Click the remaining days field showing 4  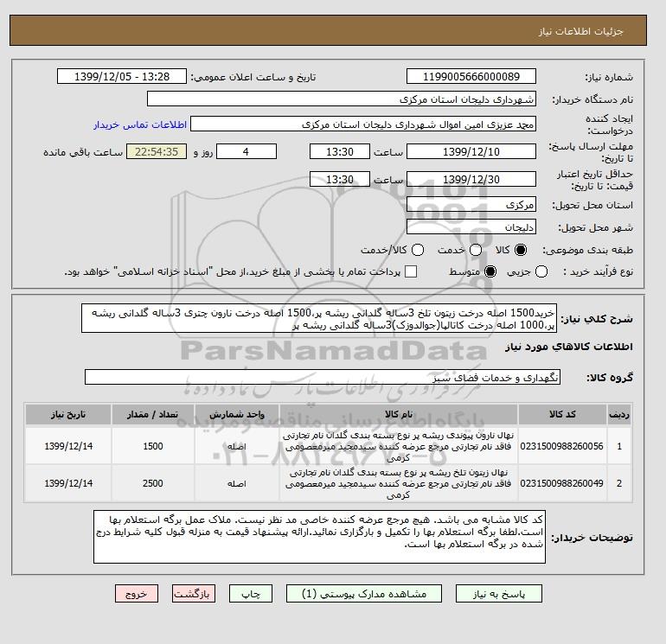click(x=247, y=151)
